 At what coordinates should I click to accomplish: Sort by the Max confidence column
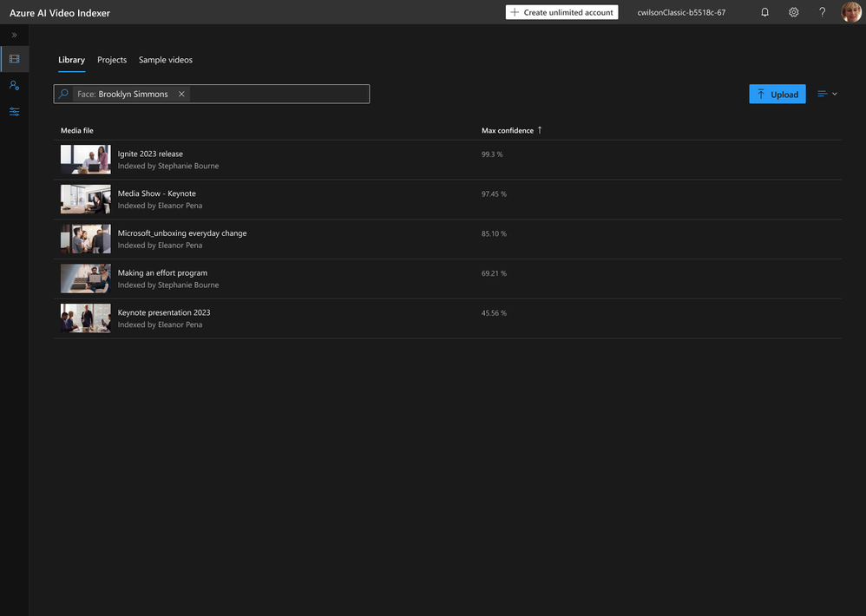508,130
